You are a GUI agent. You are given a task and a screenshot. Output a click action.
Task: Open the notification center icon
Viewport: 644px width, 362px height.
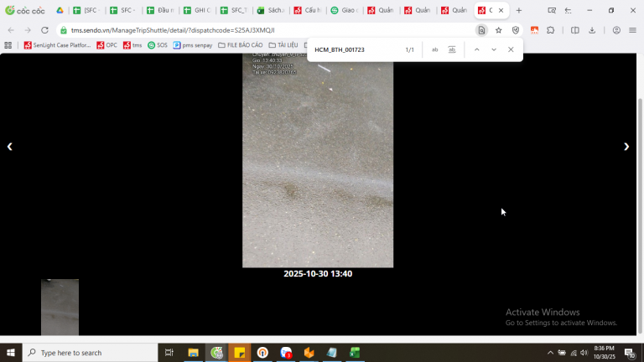tap(630, 353)
